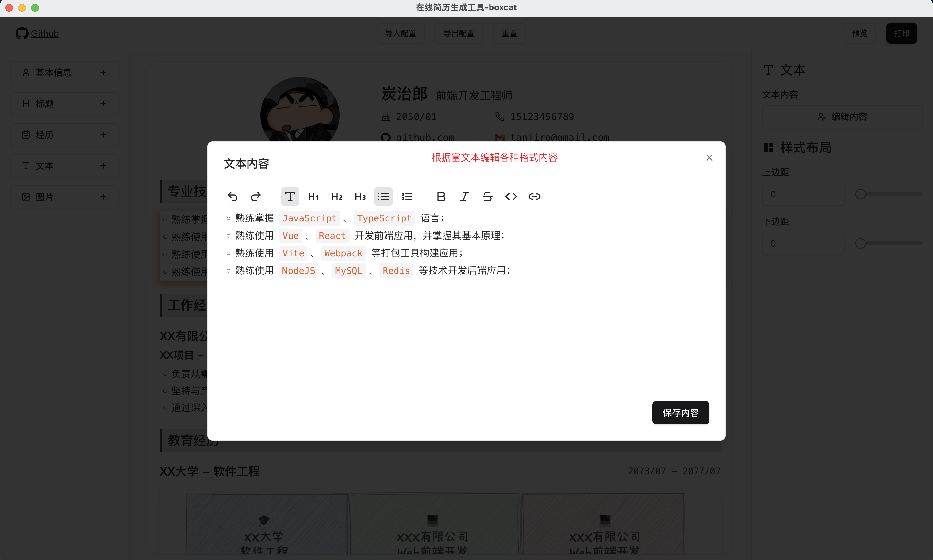Image resolution: width=933 pixels, height=560 pixels.
Task: Click the 下边距 input field
Action: coord(803,244)
